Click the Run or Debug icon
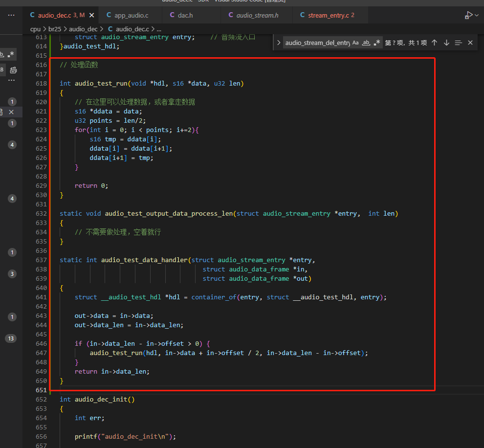Screen dimensions: 484x448 468,15
